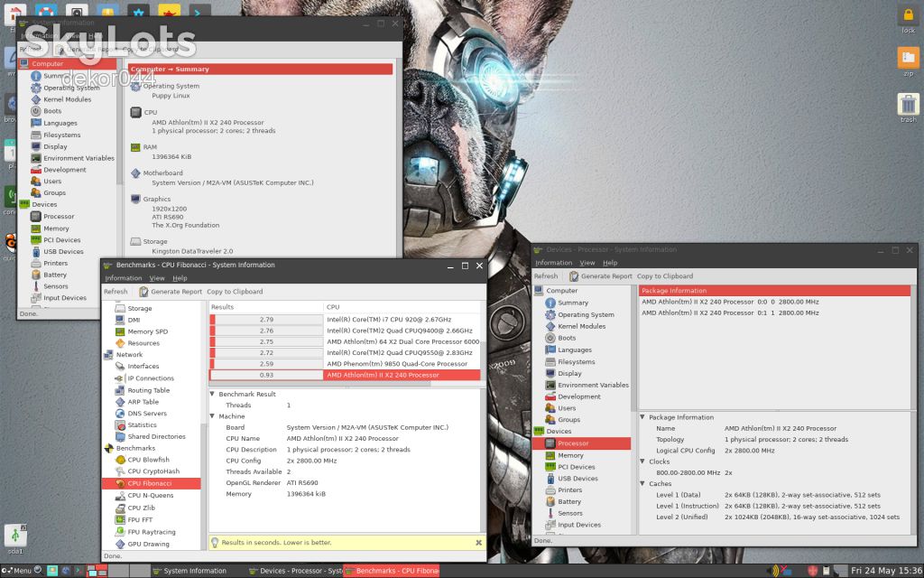Viewport: 924px width, 578px height.
Task: Open CPU Zlib benchmark
Action: (141, 508)
